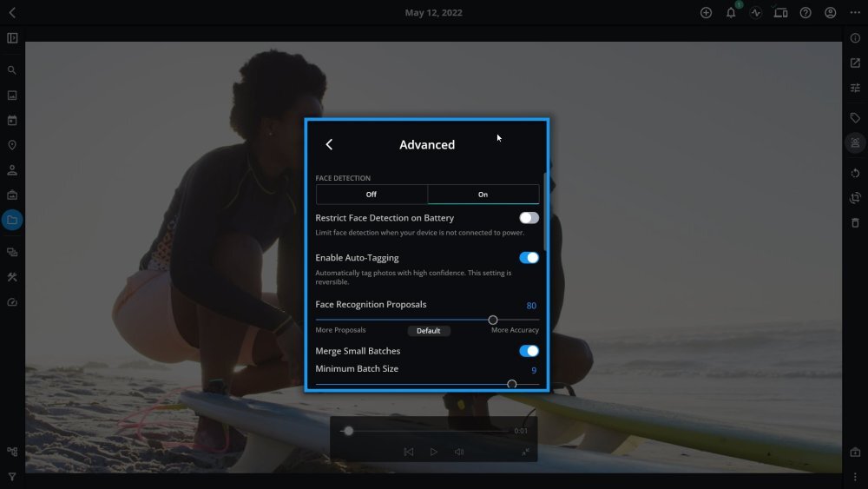Open the Calendar view in left sidebar
The image size is (868, 489).
pyautogui.click(x=12, y=120)
